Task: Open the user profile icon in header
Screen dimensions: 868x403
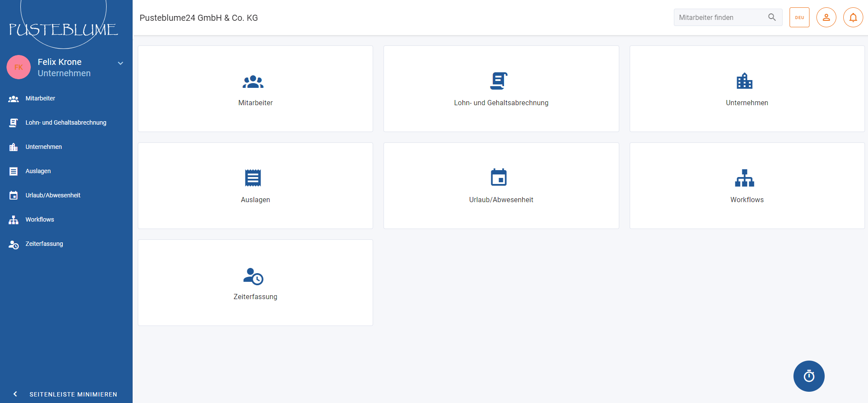Action: 826,17
